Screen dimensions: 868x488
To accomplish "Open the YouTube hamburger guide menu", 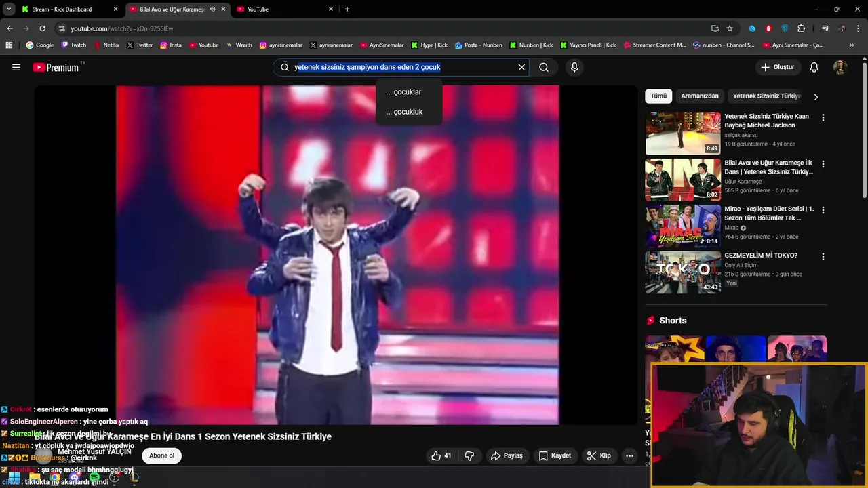I will [16, 67].
